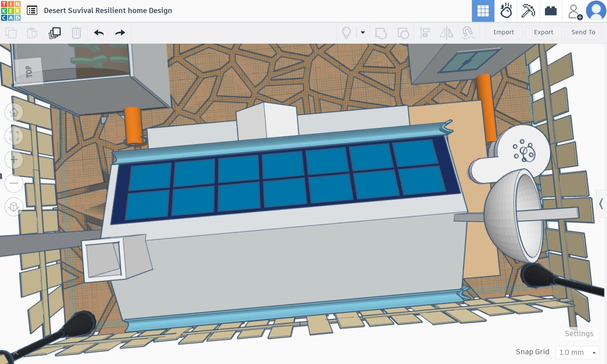Open workplane Settings
607x364 pixels.
coord(579,334)
